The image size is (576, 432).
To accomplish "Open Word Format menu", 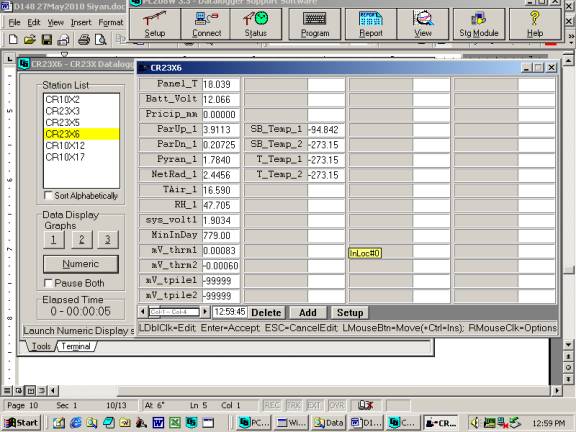I will 111,23.
